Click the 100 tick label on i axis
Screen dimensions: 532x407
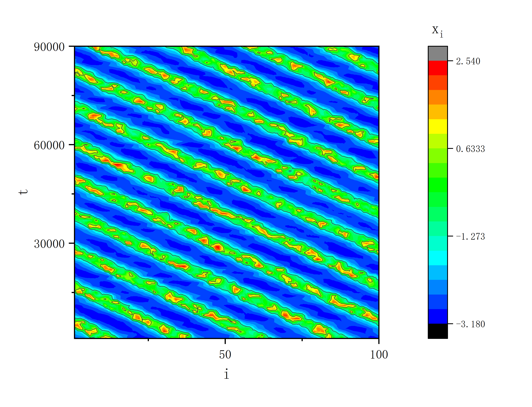pos(379,354)
